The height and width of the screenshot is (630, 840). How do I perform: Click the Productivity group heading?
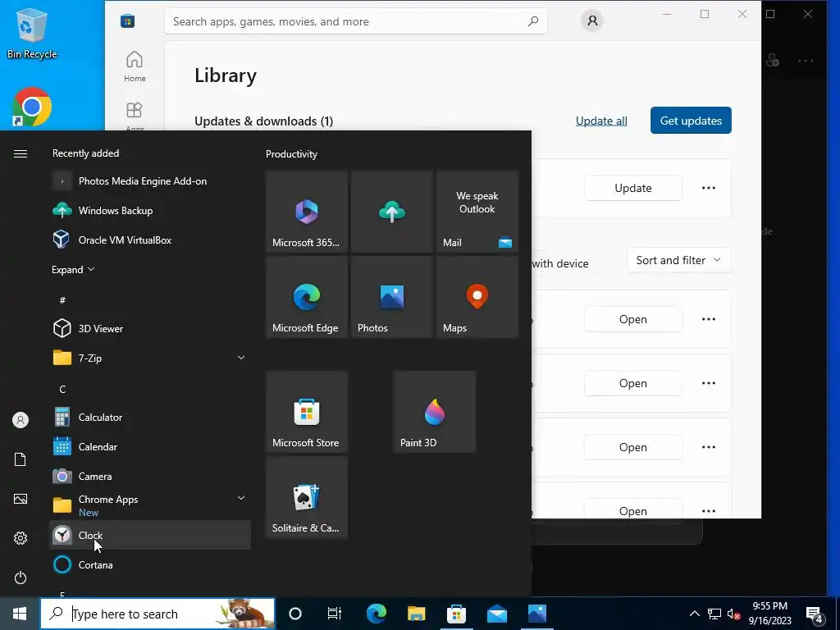291,153
